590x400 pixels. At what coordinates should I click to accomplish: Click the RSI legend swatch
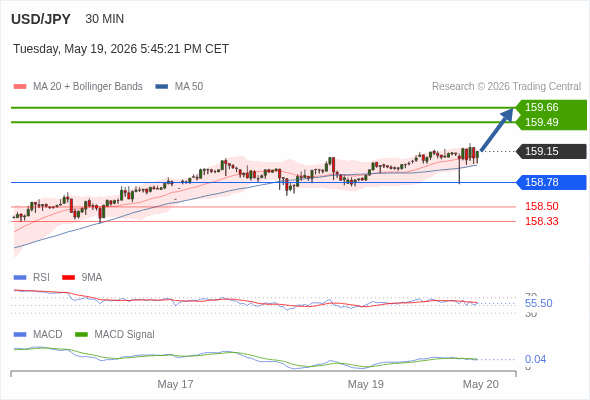pyautogui.click(x=20, y=278)
